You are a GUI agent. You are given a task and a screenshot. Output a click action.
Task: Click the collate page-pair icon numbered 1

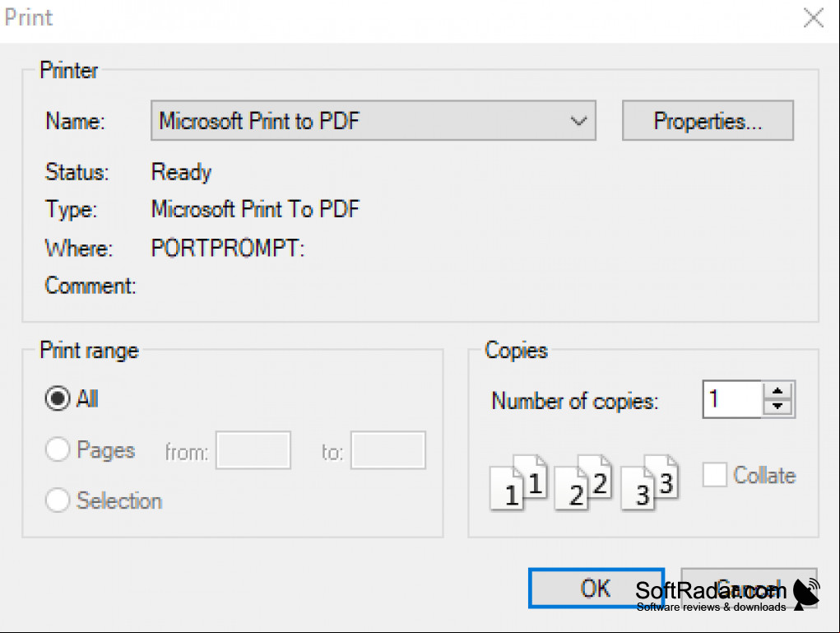click(518, 482)
